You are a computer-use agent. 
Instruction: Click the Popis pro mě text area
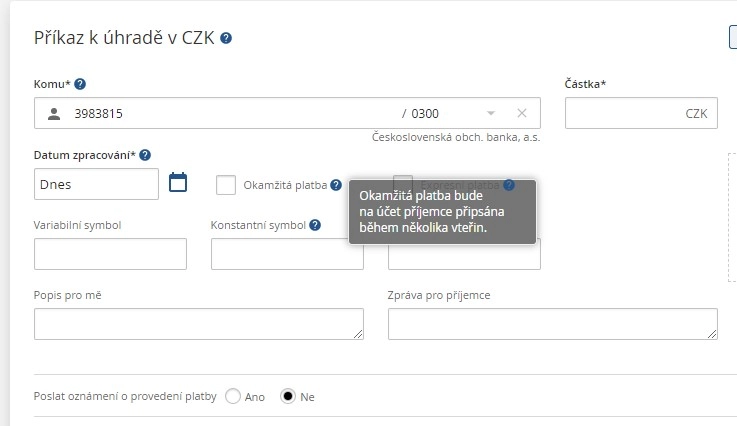coord(198,324)
